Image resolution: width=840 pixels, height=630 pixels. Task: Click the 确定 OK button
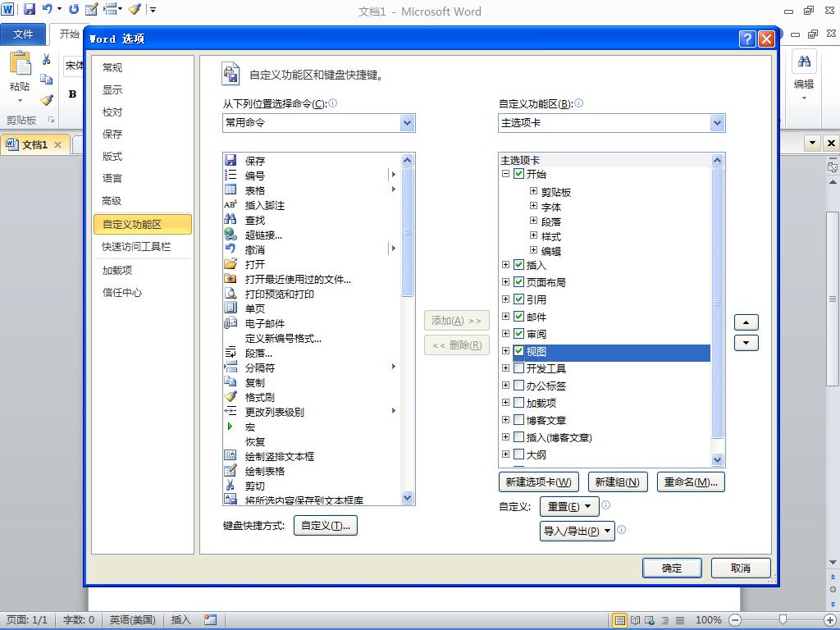[x=672, y=568]
